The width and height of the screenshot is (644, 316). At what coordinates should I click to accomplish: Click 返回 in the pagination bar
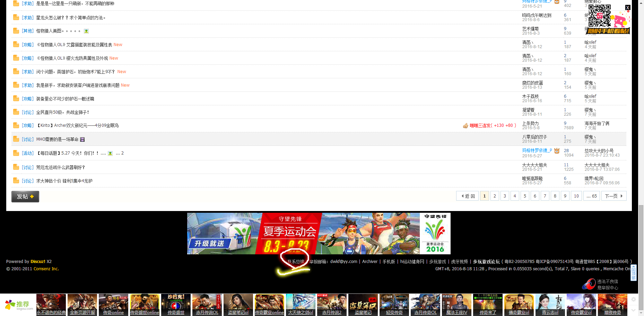468,196
